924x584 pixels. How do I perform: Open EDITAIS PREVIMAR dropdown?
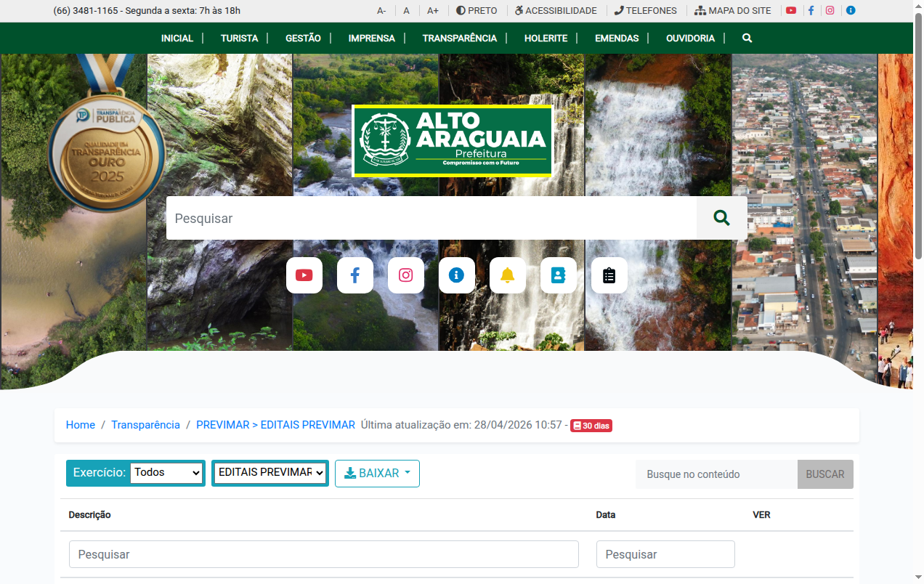(x=270, y=472)
